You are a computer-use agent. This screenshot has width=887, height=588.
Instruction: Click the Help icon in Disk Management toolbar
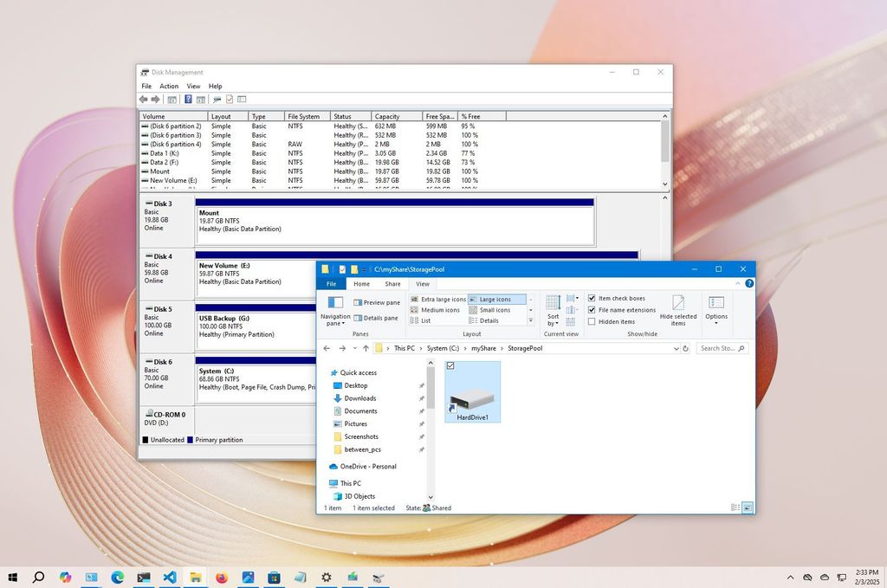tap(188, 100)
